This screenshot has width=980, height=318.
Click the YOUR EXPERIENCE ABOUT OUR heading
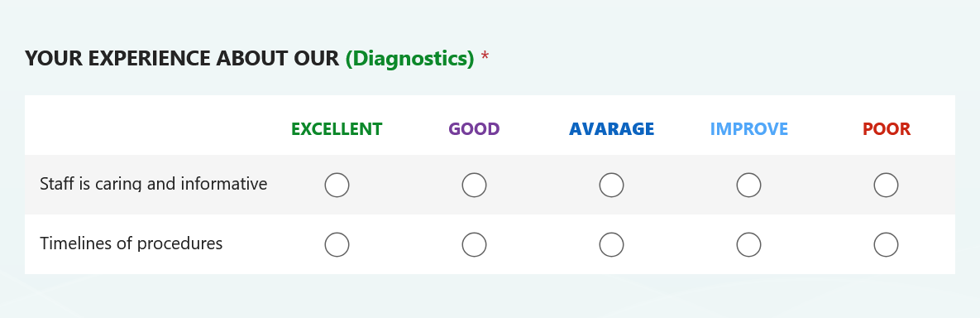tap(182, 59)
